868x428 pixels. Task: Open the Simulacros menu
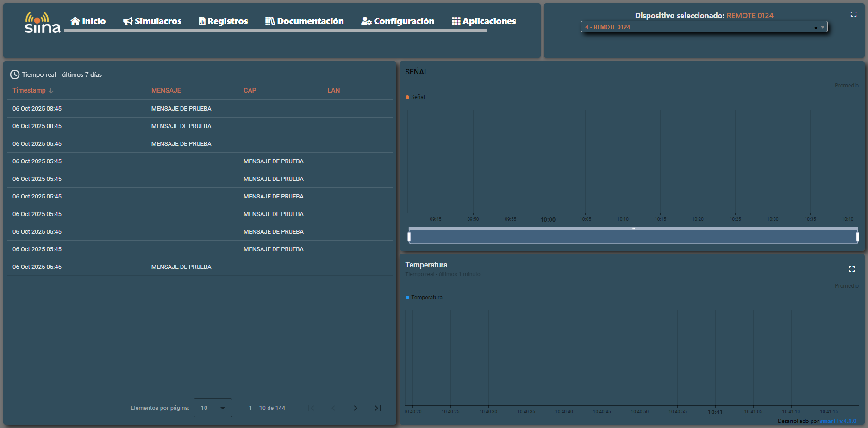click(152, 21)
